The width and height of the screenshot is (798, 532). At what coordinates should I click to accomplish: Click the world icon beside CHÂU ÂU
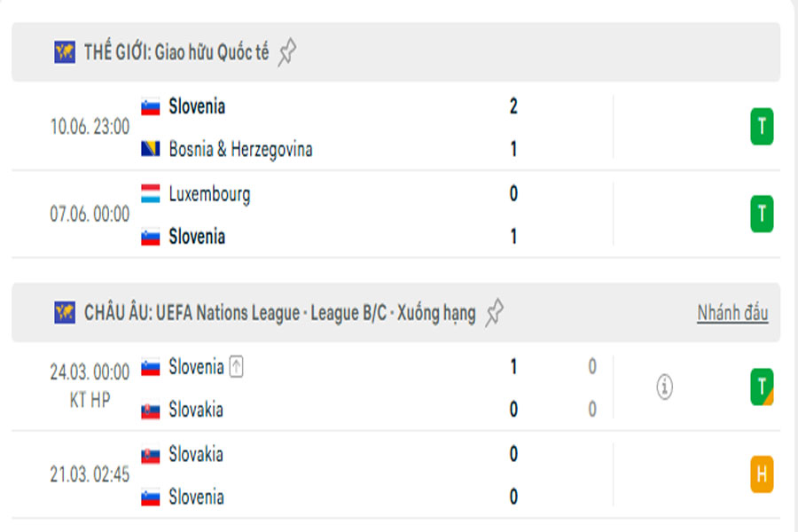[x=65, y=312]
